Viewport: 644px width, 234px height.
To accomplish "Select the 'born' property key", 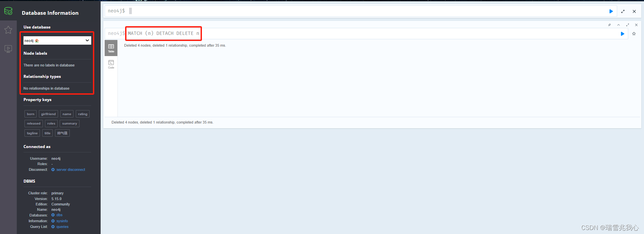I will pos(31,114).
